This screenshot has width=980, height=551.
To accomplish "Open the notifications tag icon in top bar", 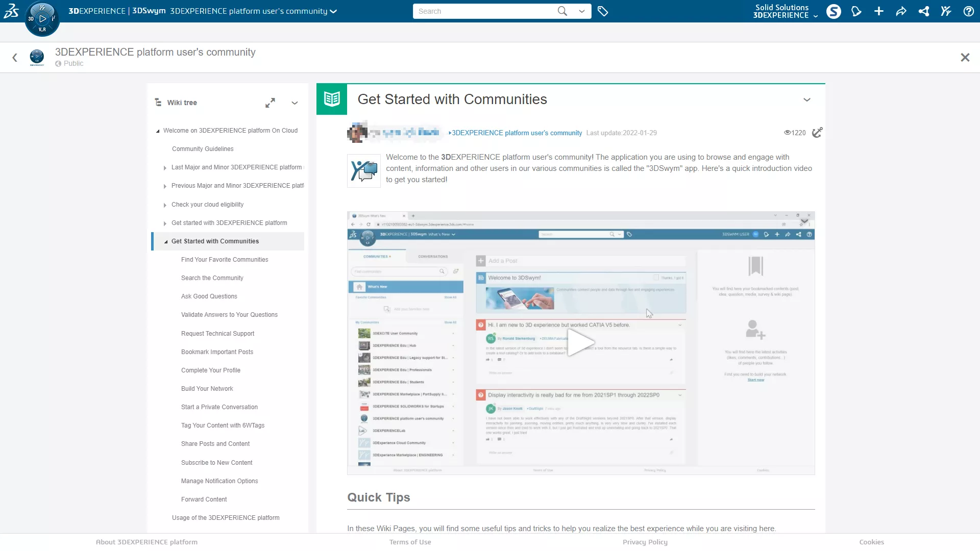I will coord(856,11).
